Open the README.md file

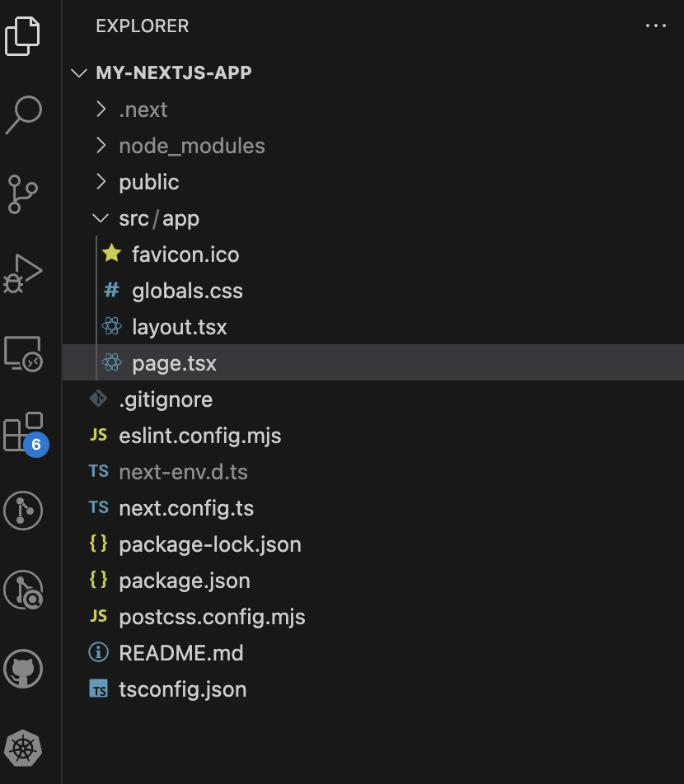tap(373, 652)
